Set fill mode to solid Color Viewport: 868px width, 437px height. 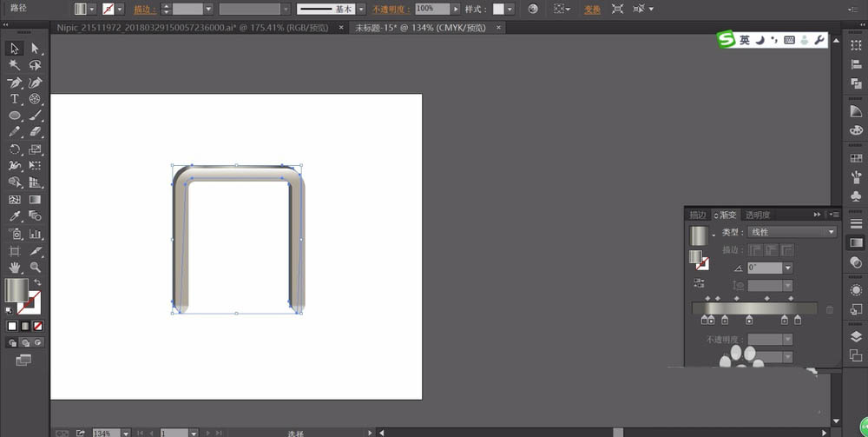tap(12, 326)
